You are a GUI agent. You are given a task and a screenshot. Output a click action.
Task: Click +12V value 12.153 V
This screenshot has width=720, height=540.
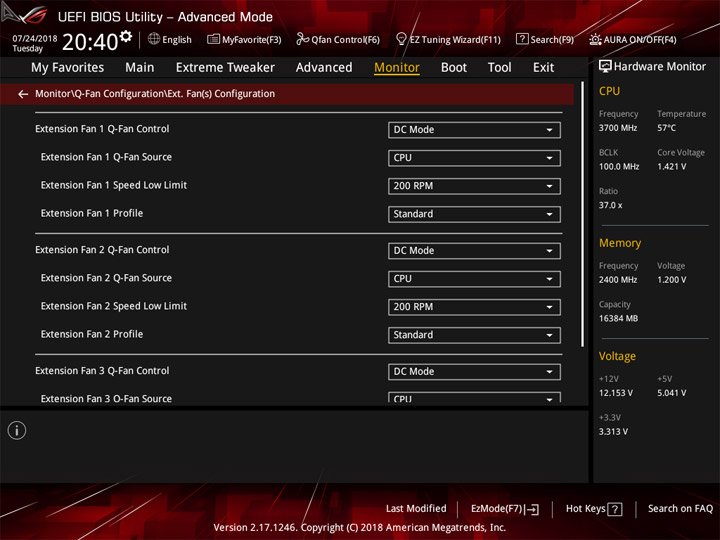coord(616,393)
